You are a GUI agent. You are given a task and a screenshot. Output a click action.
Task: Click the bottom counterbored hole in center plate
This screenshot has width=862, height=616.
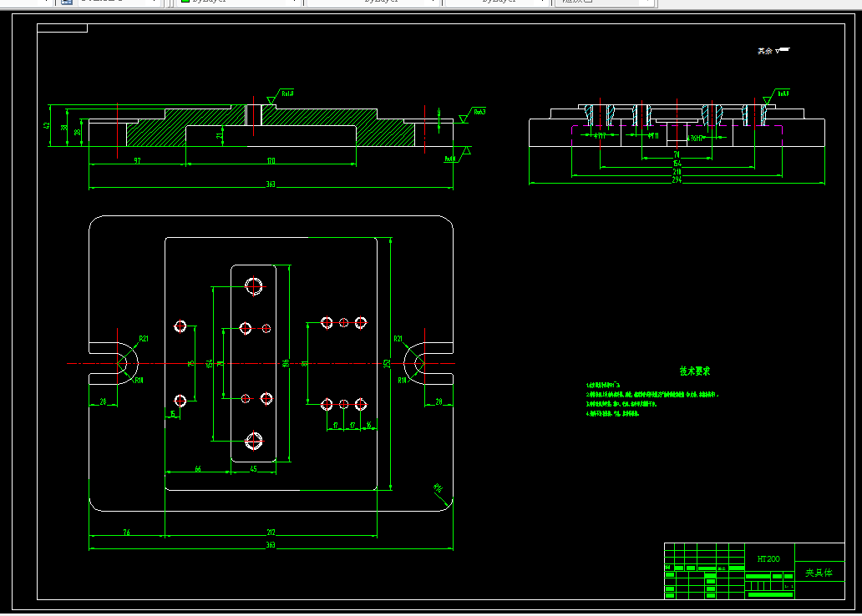tap(253, 441)
